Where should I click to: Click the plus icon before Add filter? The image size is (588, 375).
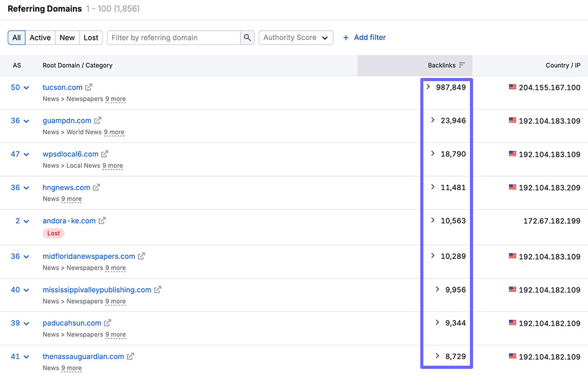[346, 38]
